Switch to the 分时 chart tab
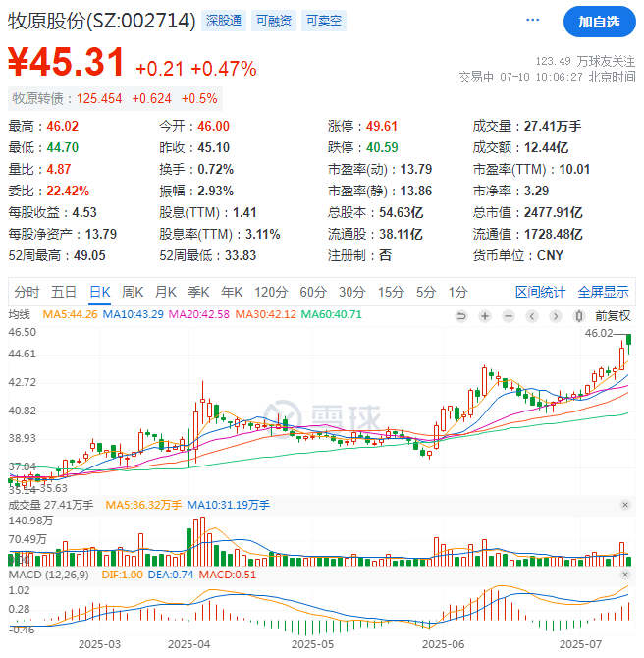Image resolution: width=644 pixels, height=658 pixels. coord(27,292)
